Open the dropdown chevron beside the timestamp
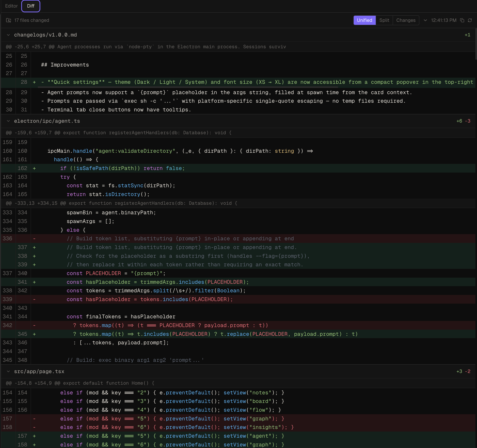Viewport: 477px width, 448px height. (x=425, y=20)
